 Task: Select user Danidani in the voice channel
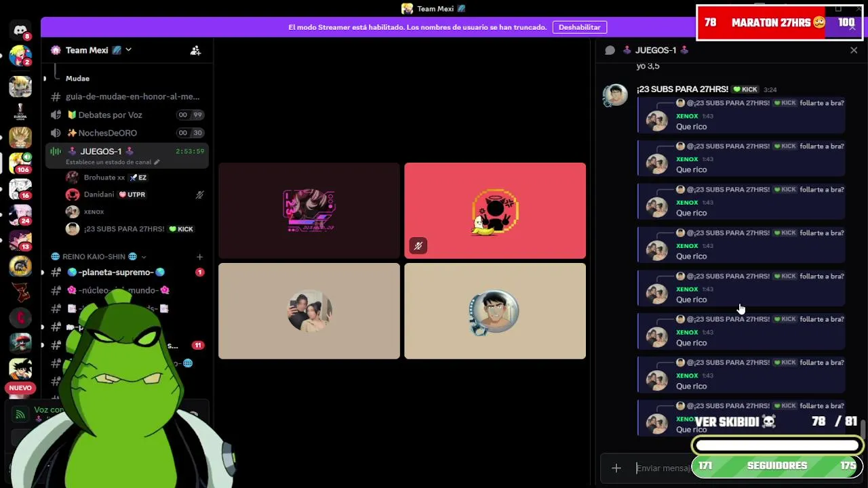click(134, 195)
